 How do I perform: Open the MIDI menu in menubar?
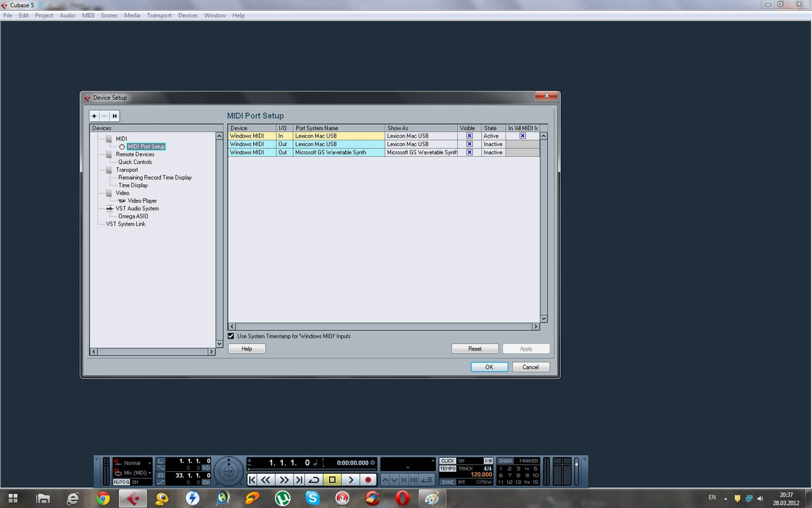click(88, 15)
